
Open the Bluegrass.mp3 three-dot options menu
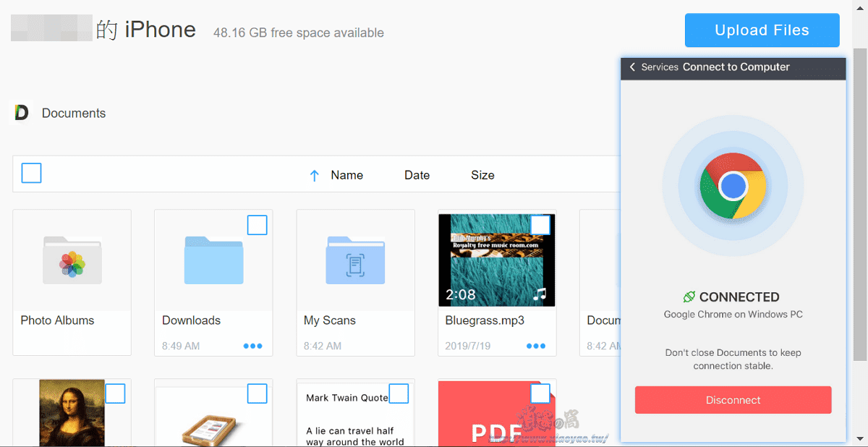(536, 346)
